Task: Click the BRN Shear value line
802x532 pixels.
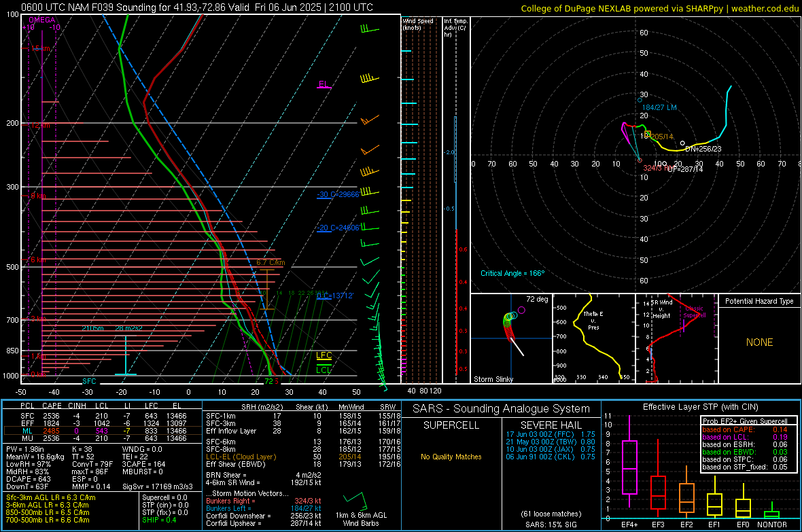Action: tap(264, 475)
